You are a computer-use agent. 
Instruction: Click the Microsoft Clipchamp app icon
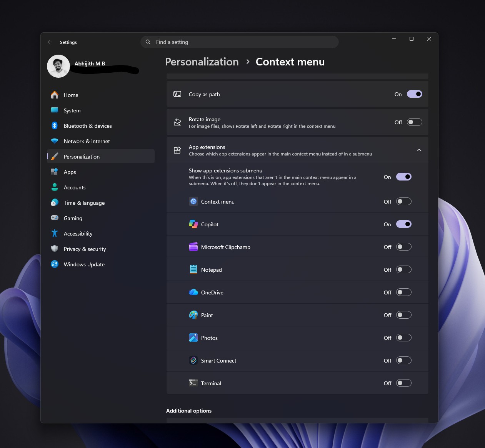click(193, 247)
